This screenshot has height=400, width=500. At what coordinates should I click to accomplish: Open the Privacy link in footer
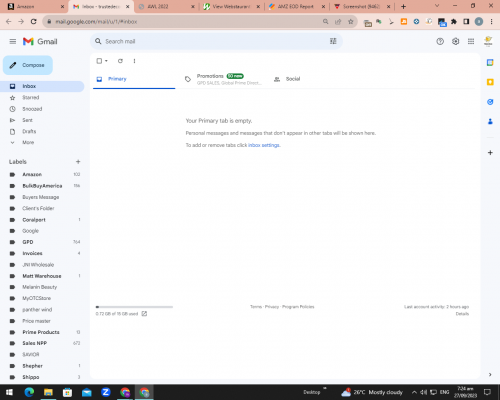coord(272,307)
